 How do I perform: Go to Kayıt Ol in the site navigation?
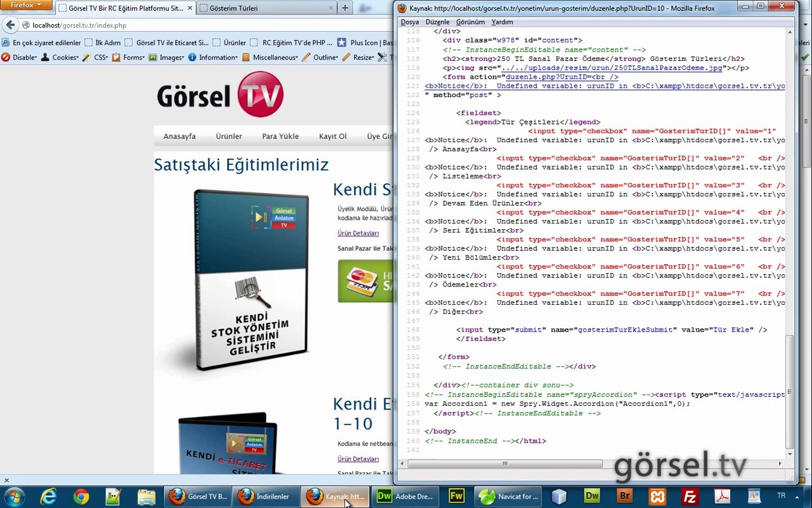coord(333,137)
